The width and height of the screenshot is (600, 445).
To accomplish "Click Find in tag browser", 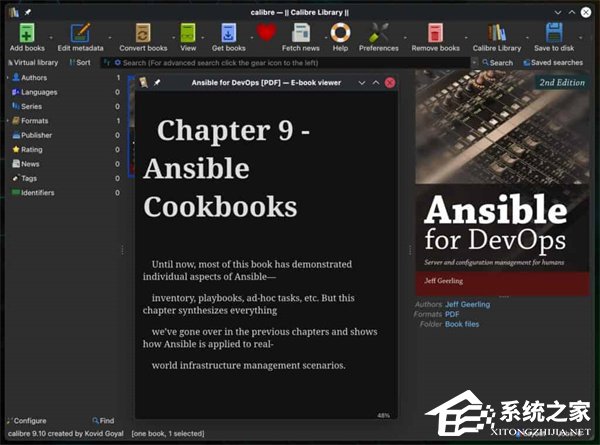I will (103, 421).
